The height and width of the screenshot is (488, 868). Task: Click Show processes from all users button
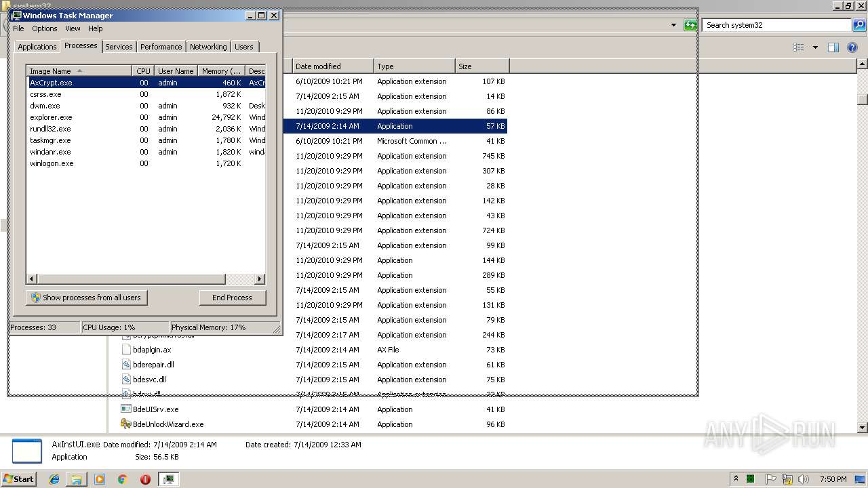click(x=87, y=298)
